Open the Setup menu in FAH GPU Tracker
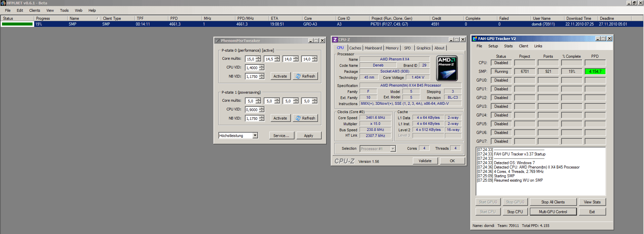This screenshot has height=234, width=644. click(493, 46)
